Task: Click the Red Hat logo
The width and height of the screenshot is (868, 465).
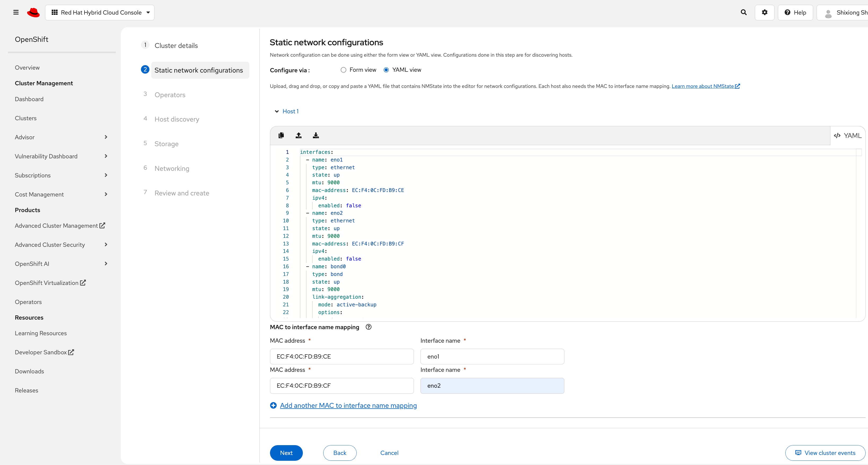Action: coord(33,12)
